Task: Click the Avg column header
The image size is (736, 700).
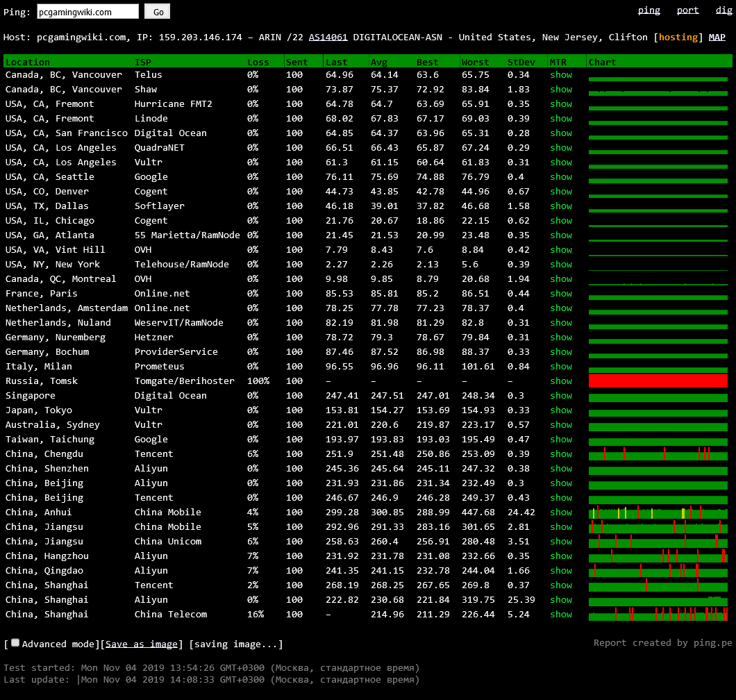Action: coord(379,62)
